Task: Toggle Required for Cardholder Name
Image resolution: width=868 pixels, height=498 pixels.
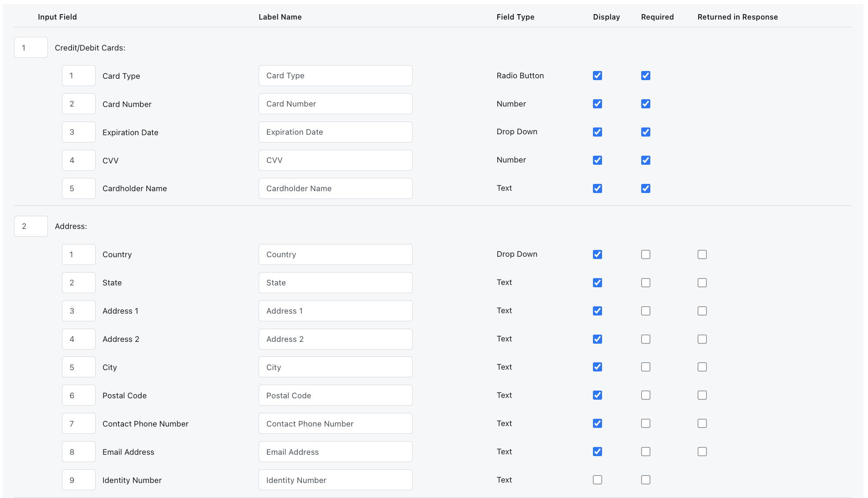Action: [646, 188]
